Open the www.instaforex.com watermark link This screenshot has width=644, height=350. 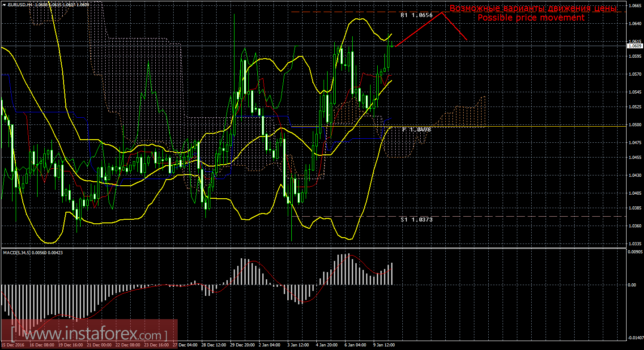point(90,334)
